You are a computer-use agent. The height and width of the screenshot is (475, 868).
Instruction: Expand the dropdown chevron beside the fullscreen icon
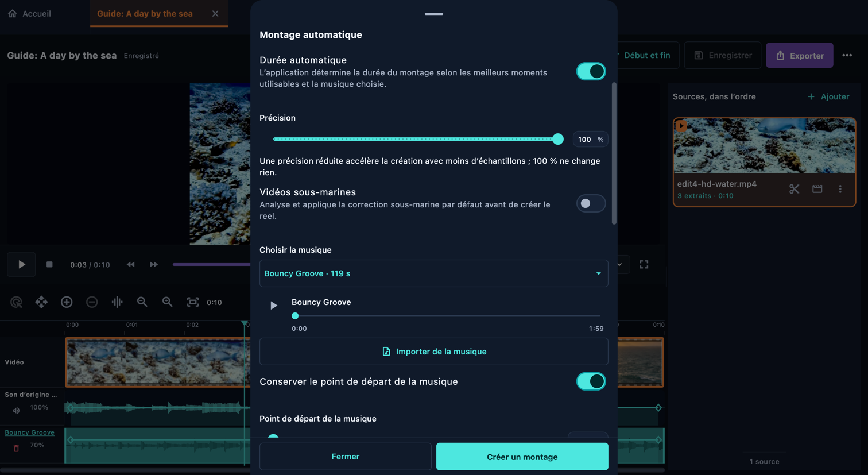[619, 265]
